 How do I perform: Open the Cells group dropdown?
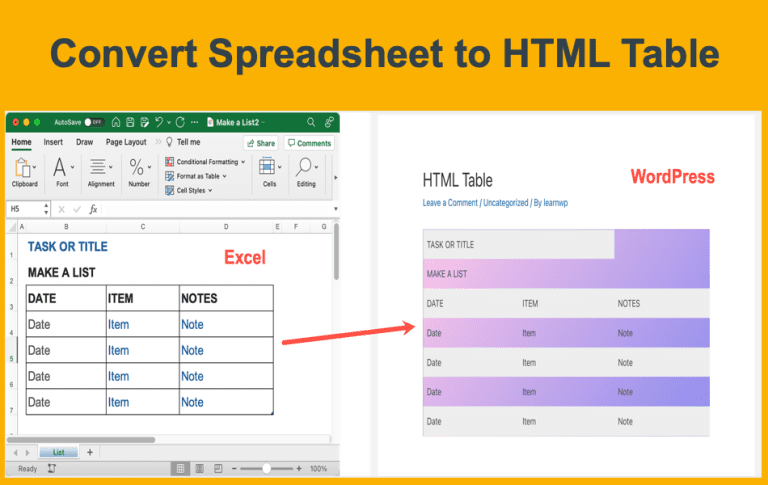[270, 172]
